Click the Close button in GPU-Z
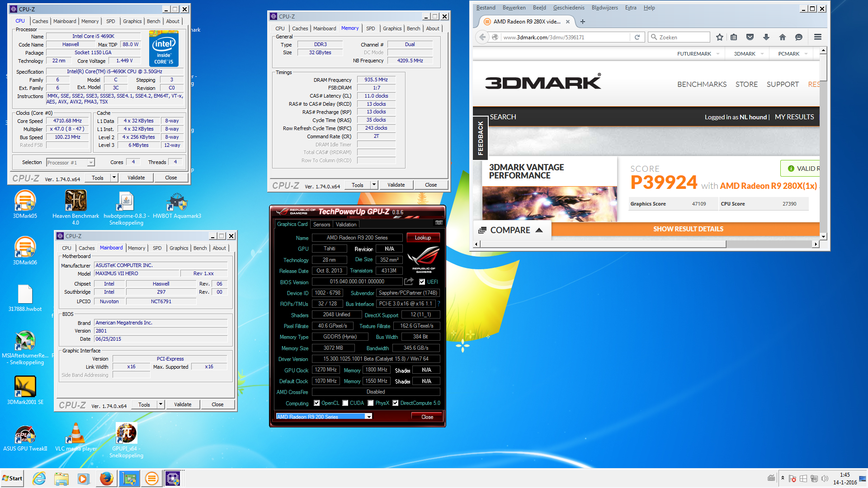868x488 pixels. pos(427,417)
